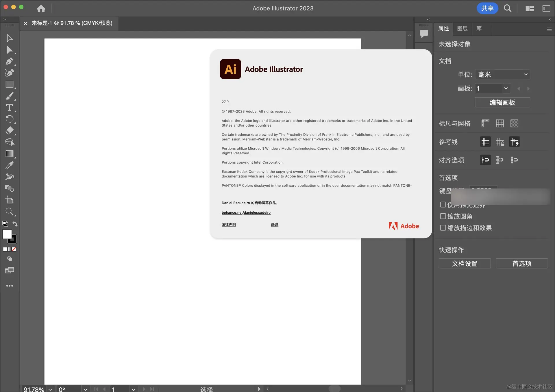Viewport: 555px width, 392px height.
Task: Open the 单位 毫米 dropdown
Action: pos(502,75)
